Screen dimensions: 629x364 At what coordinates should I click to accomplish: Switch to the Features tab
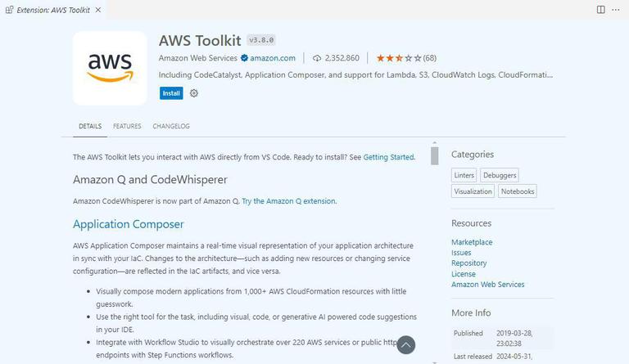127,127
